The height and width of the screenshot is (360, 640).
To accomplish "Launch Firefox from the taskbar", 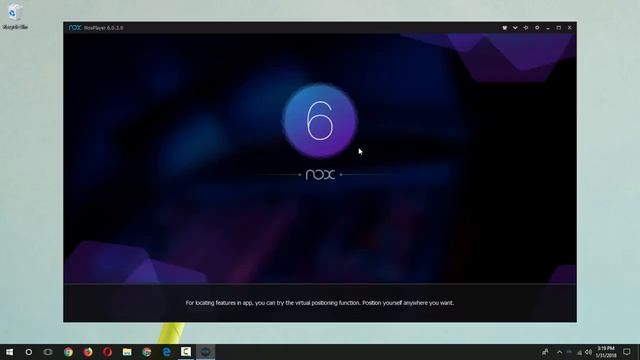I will pyautogui.click(x=88, y=352).
